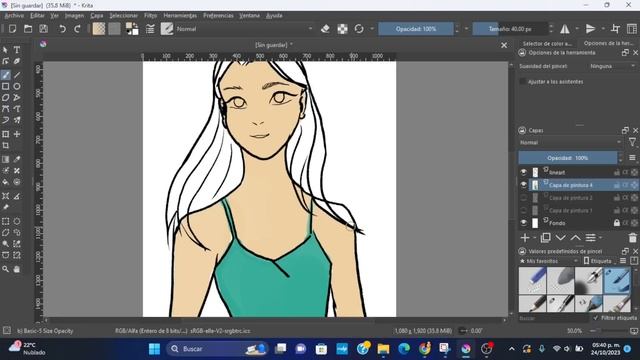
Task: Hide the lineart layer
Action: (524, 172)
